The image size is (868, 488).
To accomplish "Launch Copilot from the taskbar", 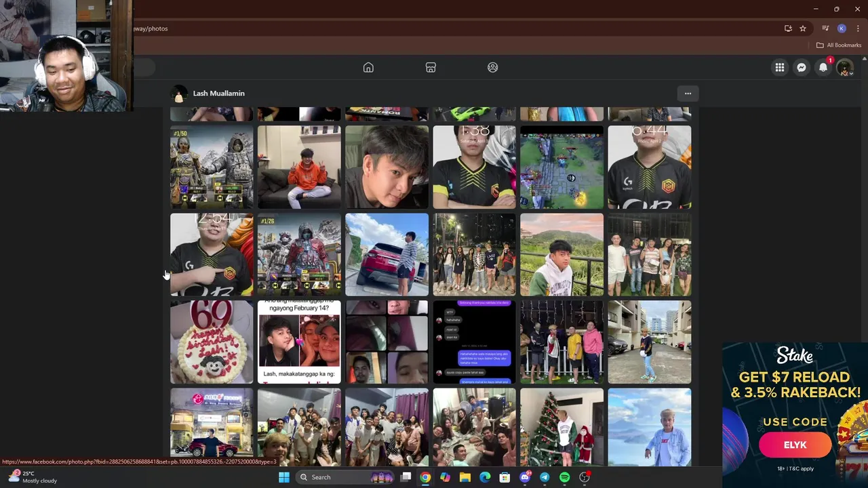I will click(x=445, y=477).
